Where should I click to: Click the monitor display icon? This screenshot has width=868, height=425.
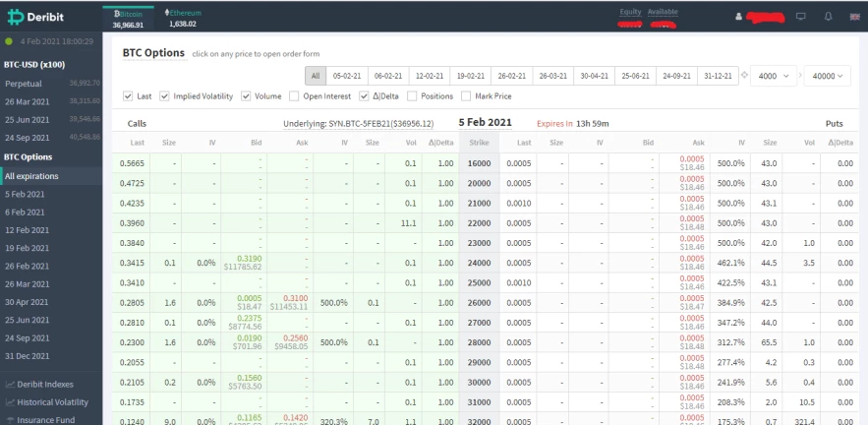[x=800, y=17]
